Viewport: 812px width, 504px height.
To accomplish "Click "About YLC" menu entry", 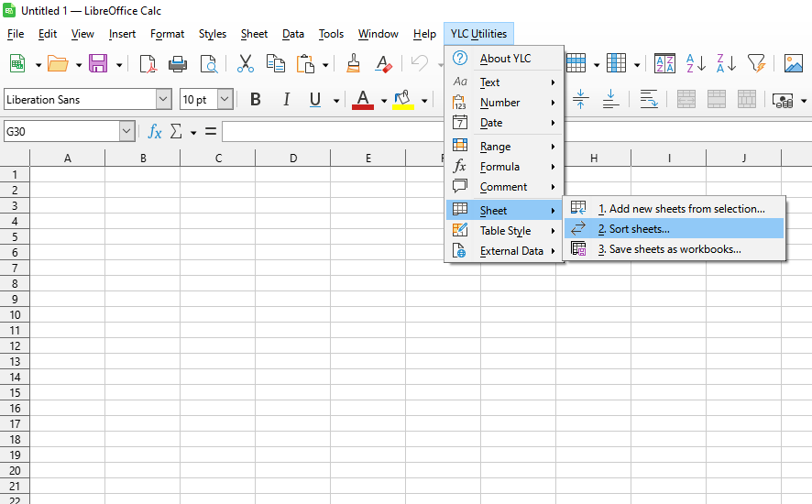I will point(505,59).
